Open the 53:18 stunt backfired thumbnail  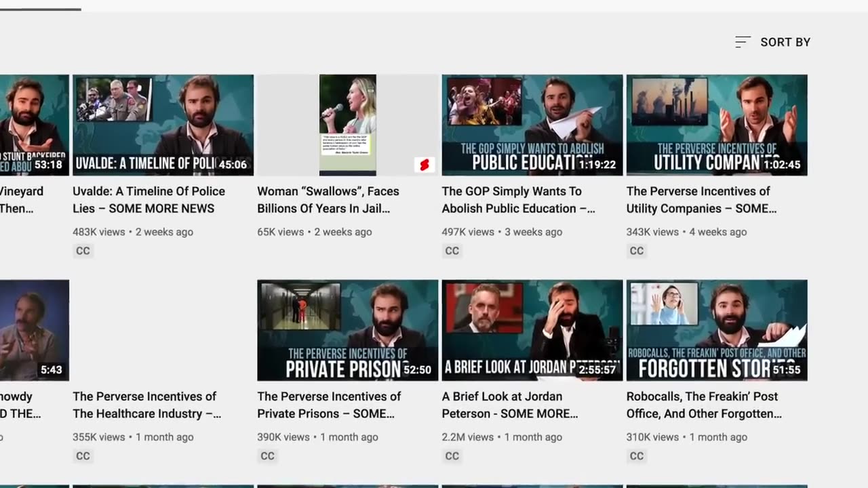point(35,125)
